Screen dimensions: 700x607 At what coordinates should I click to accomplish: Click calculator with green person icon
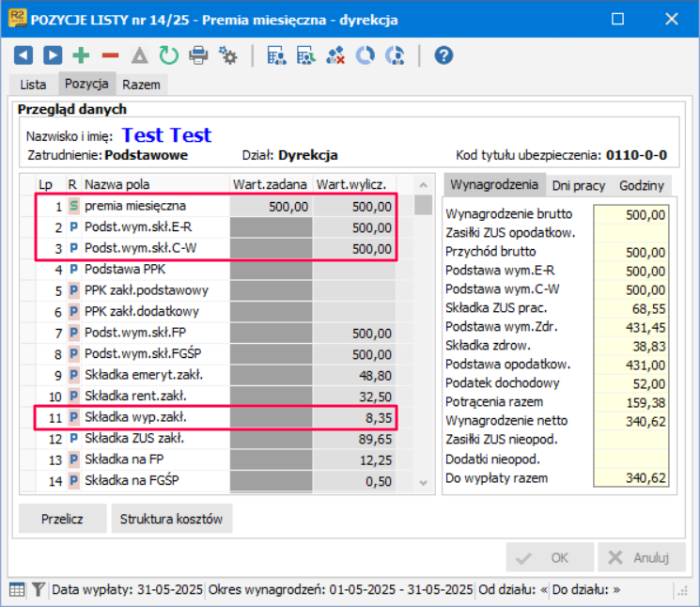tap(306, 55)
